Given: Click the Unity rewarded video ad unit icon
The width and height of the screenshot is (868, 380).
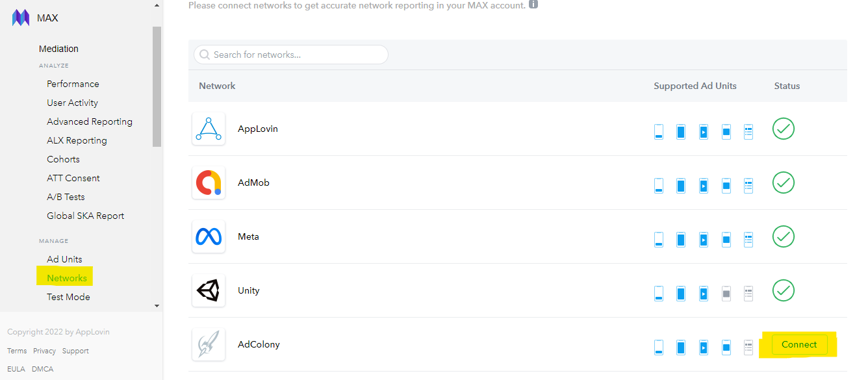Looking at the screenshot, I should point(703,294).
